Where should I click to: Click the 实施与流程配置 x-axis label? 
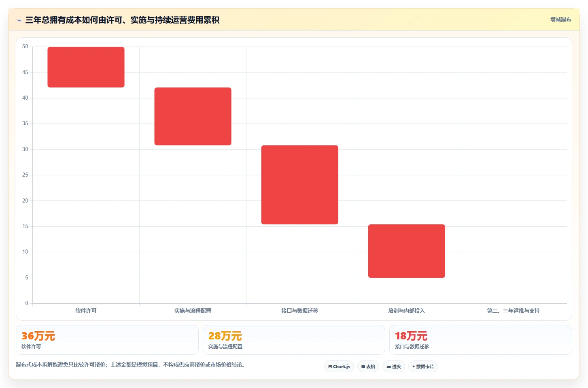193,311
